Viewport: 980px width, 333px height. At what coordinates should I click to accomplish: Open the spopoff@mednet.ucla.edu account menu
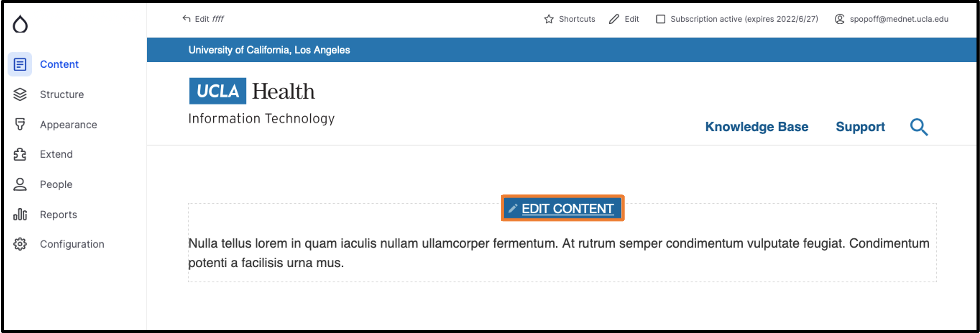pyautogui.click(x=891, y=19)
